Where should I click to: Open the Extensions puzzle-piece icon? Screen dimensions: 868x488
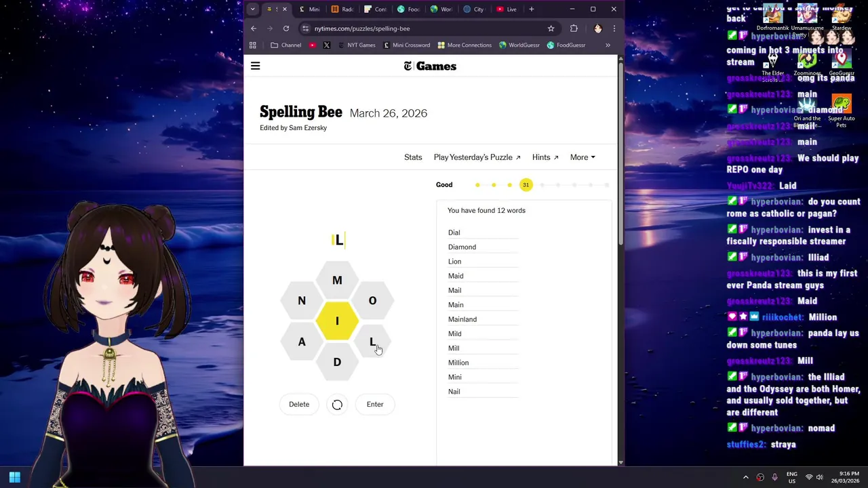(574, 28)
